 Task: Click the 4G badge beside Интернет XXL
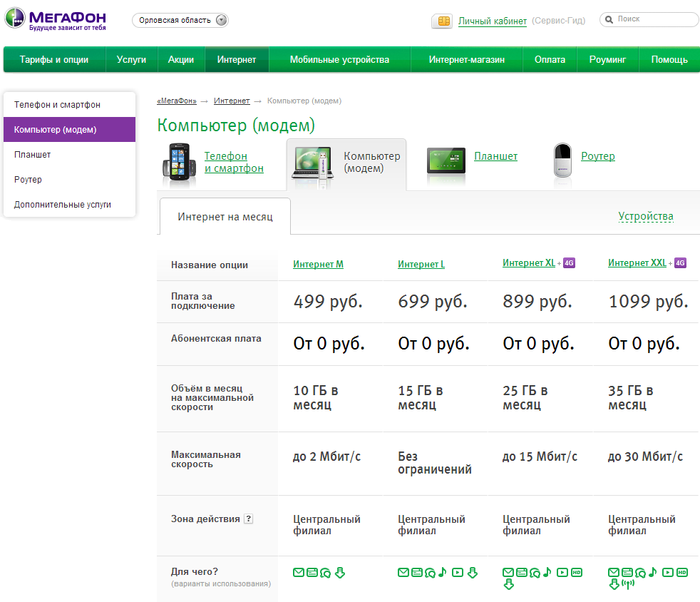680,263
